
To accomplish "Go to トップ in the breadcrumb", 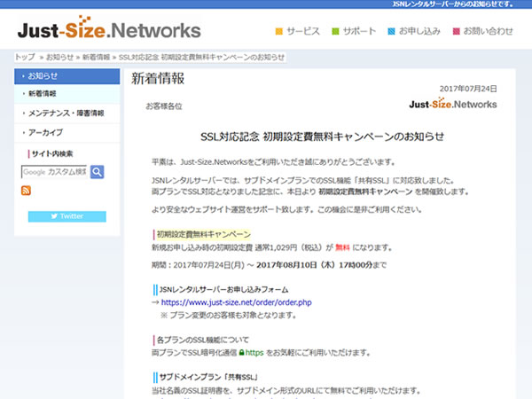I will pos(25,57).
